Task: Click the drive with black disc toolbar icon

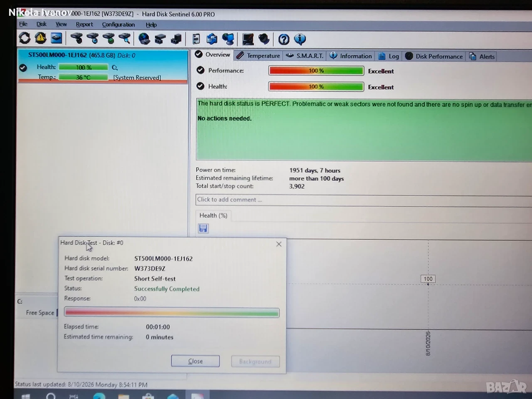Action: (76, 39)
